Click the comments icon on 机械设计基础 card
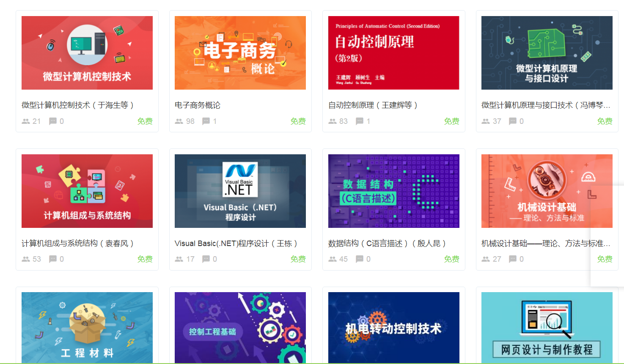The image size is (624, 364). point(513,259)
